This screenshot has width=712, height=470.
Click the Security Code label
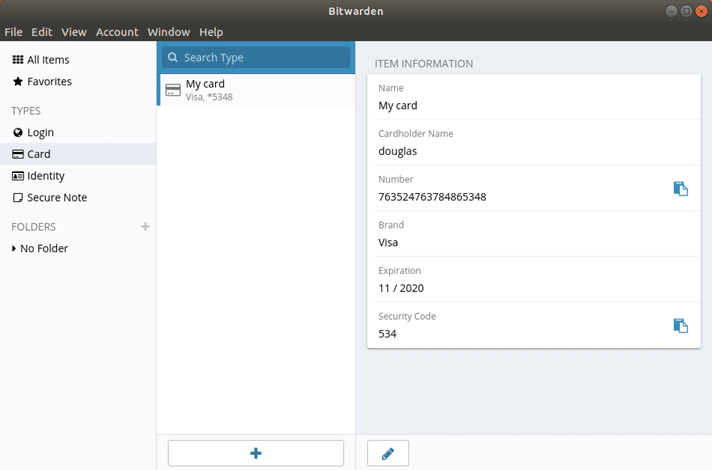pyautogui.click(x=407, y=316)
